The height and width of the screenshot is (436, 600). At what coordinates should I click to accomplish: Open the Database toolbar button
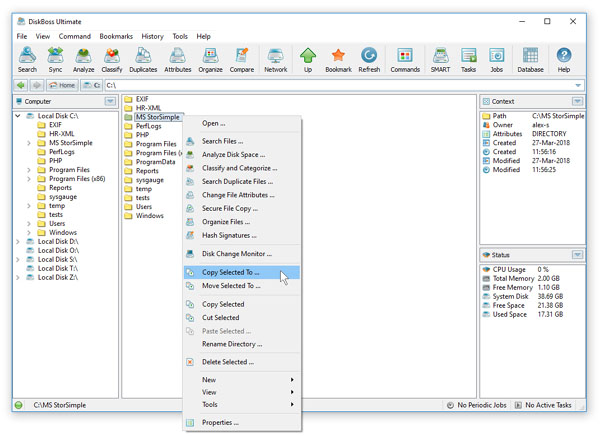coord(530,60)
